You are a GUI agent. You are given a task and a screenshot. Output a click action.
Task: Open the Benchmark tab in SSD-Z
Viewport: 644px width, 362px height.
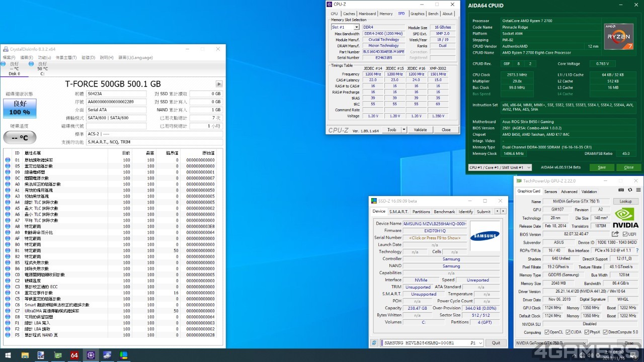click(444, 212)
